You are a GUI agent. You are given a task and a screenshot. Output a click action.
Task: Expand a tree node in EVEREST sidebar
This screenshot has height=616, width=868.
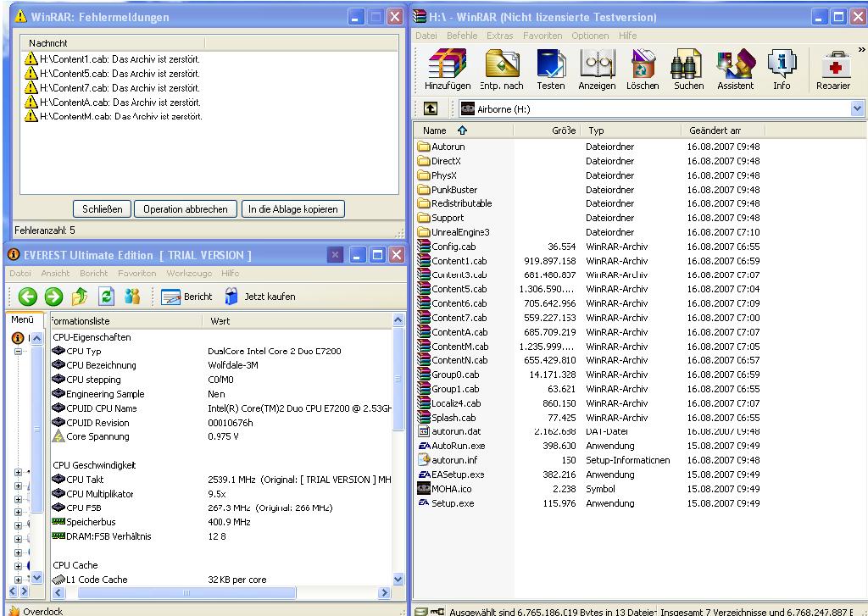[x=19, y=473]
